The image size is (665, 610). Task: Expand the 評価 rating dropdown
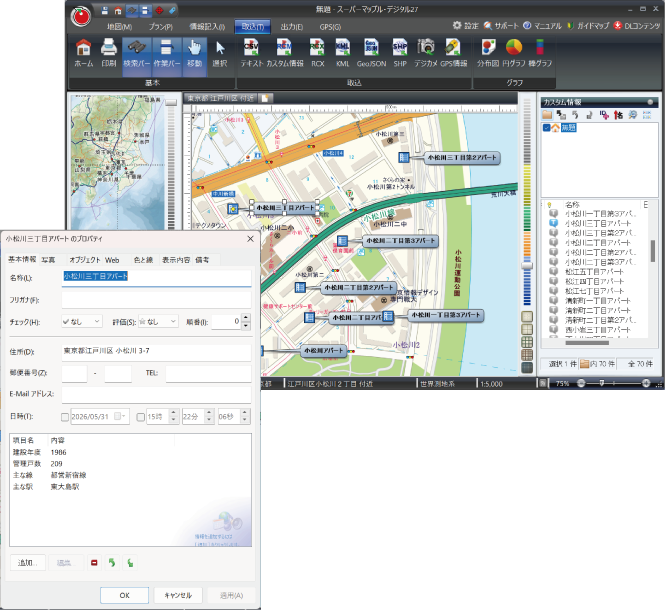click(158, 322)
